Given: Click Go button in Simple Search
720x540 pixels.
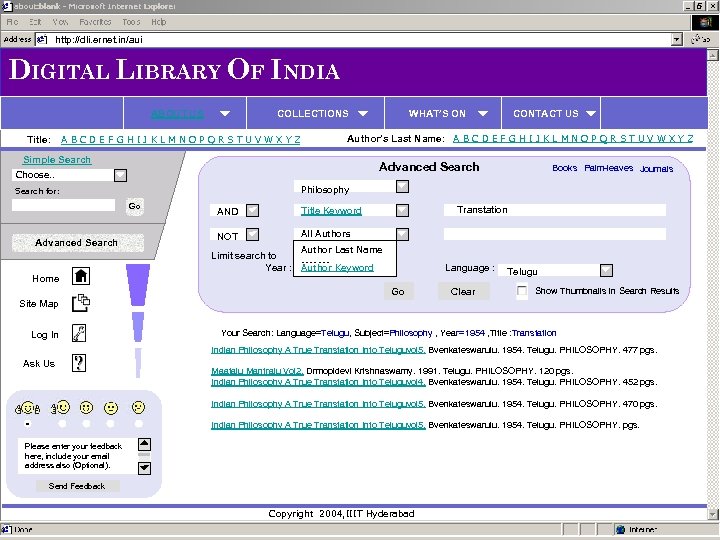Looking at the screenshot, I should tap(135, 206).
